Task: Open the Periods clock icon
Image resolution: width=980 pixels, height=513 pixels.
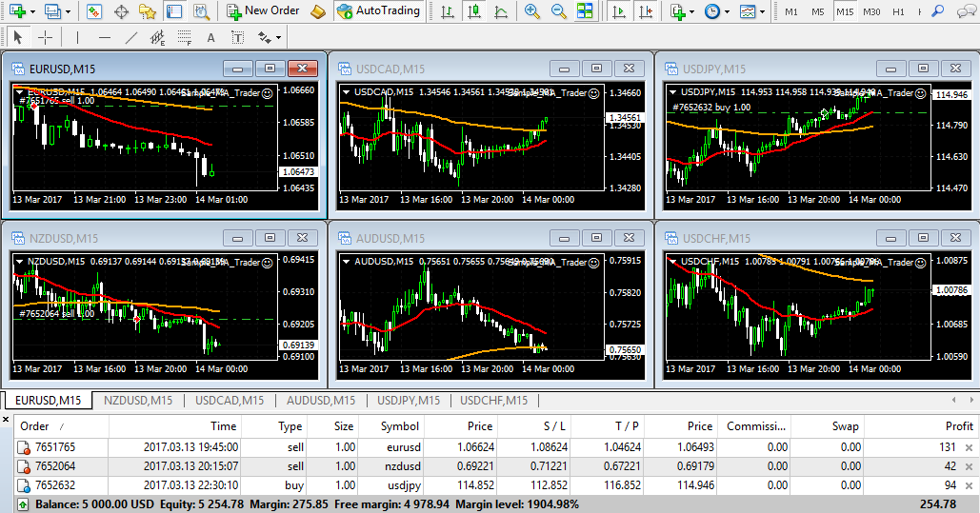Action: click(711, 11)
